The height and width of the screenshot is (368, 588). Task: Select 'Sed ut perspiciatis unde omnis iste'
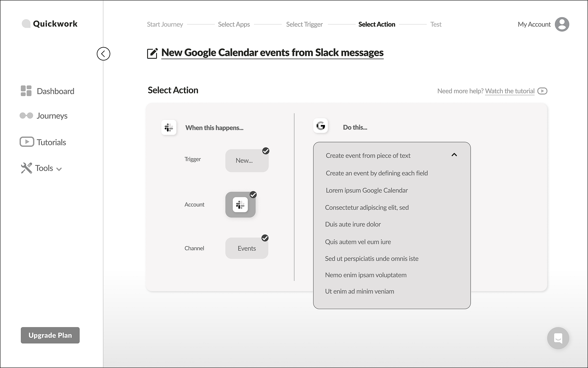pos(372,259)
